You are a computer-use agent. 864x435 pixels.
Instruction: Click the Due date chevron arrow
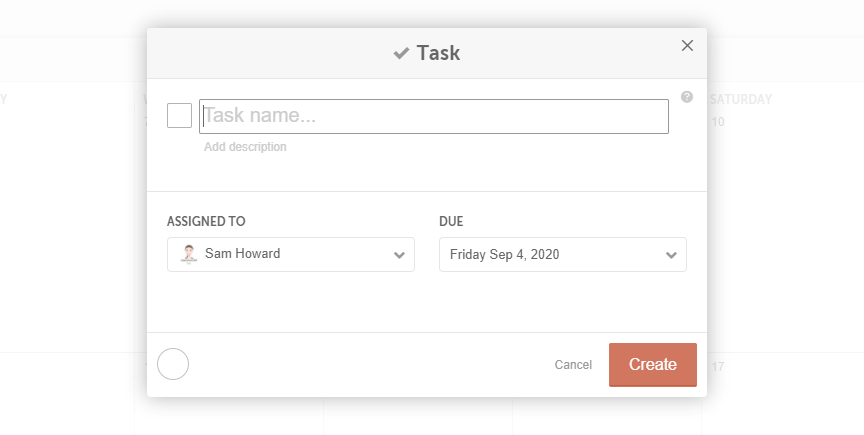672,255
